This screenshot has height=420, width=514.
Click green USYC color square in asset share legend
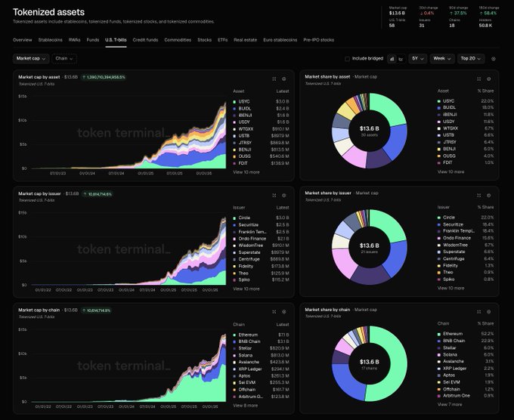(439, 101)
